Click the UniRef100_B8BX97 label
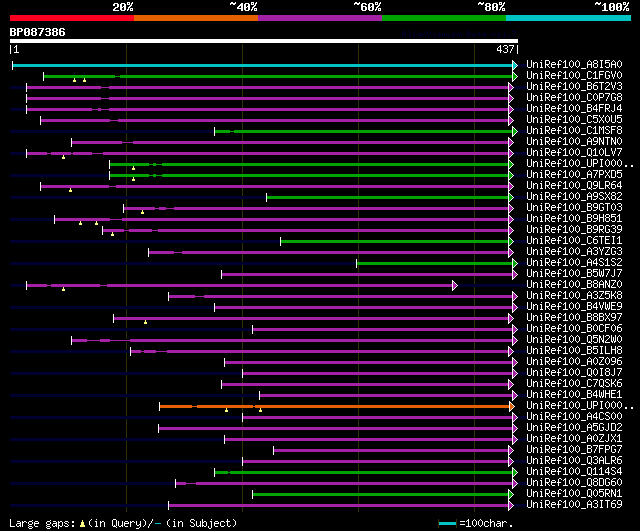This screenshot has width=640, height=531. click(574, 318)
